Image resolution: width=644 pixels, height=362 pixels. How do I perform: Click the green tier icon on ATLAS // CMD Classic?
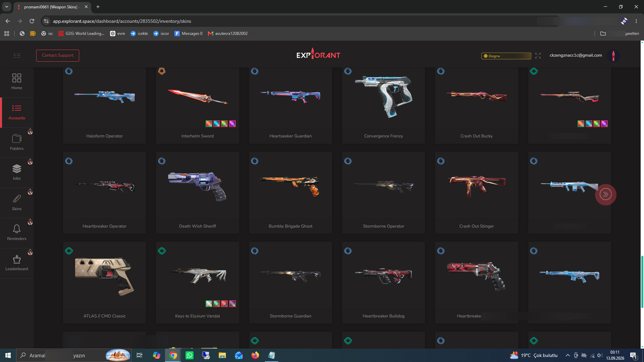69,251
